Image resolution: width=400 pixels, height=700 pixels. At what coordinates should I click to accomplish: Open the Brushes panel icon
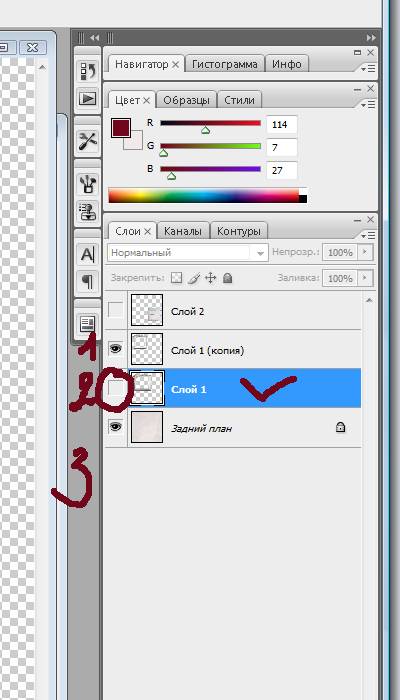[88, 183]
